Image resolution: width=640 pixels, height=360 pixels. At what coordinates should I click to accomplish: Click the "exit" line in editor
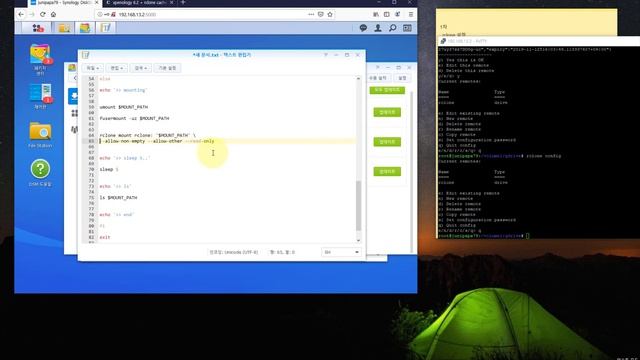[105, 237]
